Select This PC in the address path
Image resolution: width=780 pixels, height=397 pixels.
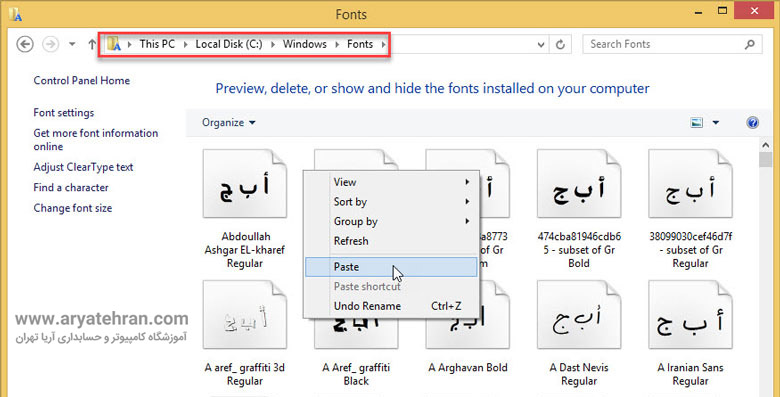[157, 44]
